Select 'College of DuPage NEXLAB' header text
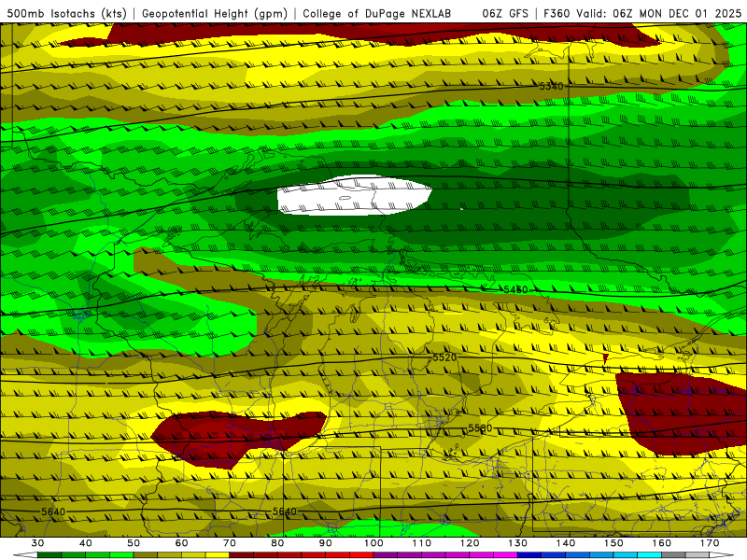Image resolution: width=747 pixels, height=560 pixels. (x=376, y=13)
